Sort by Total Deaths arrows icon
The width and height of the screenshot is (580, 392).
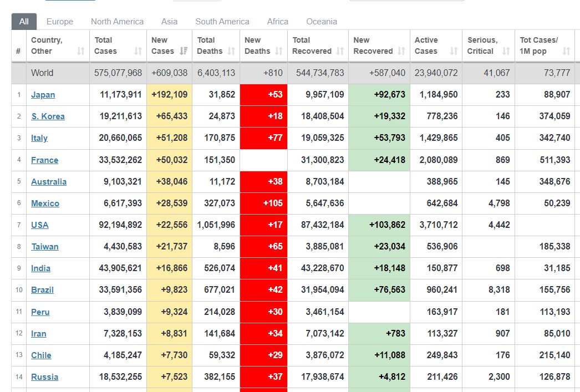point(231,51)
